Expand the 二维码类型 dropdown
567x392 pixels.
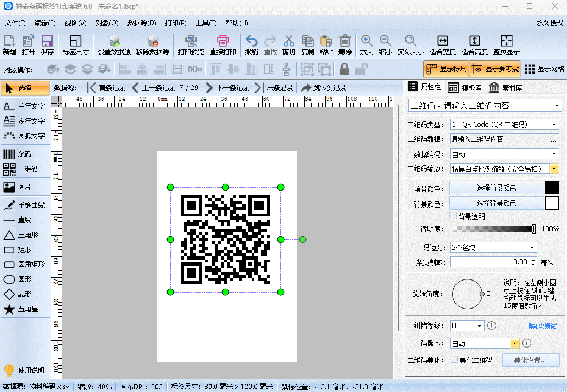[504, 125]
